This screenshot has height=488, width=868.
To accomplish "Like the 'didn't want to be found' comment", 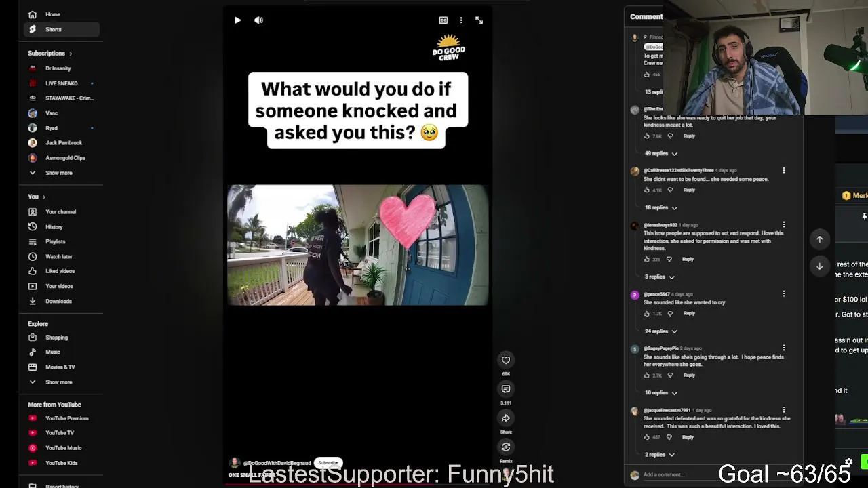I will (x=647, y=190).
